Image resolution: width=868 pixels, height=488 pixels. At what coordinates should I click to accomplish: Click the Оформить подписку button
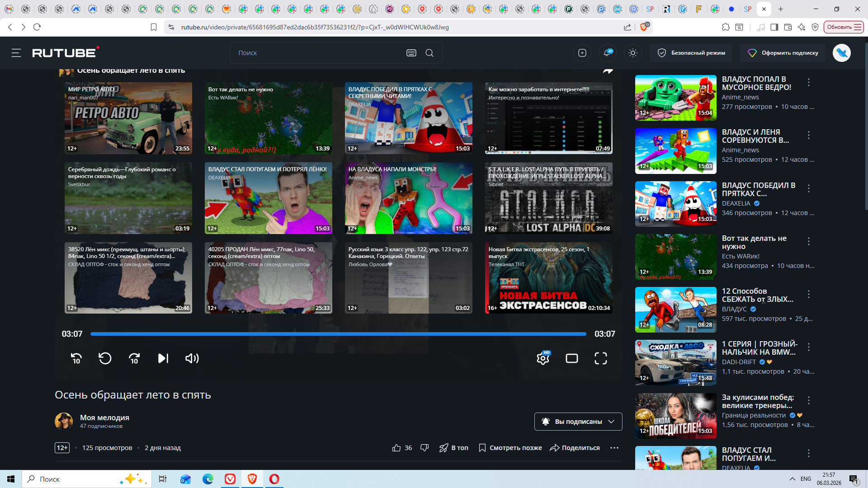[783, 53]
